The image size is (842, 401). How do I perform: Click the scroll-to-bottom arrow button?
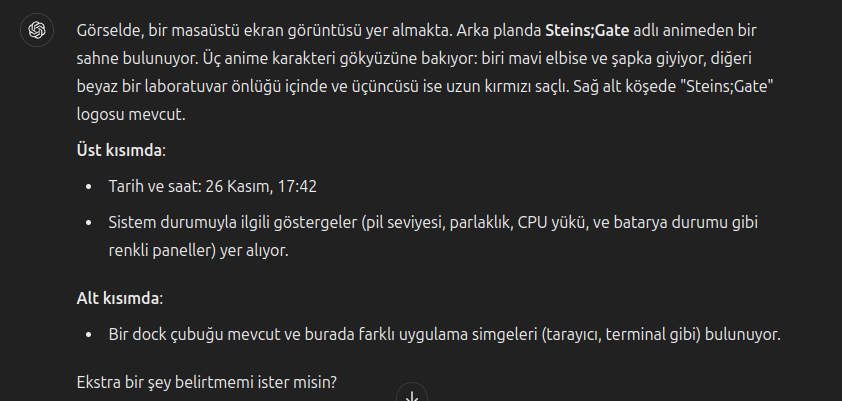point(412,393)
